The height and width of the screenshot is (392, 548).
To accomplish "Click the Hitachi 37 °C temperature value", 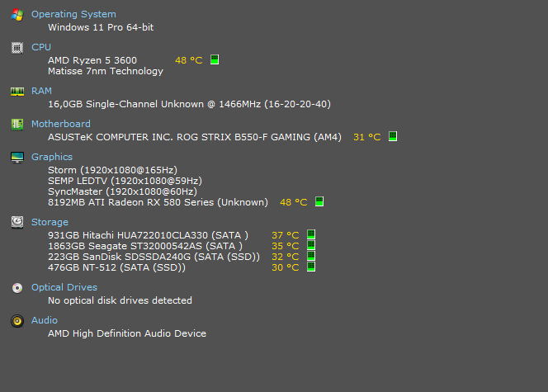I will pos(286,235).
